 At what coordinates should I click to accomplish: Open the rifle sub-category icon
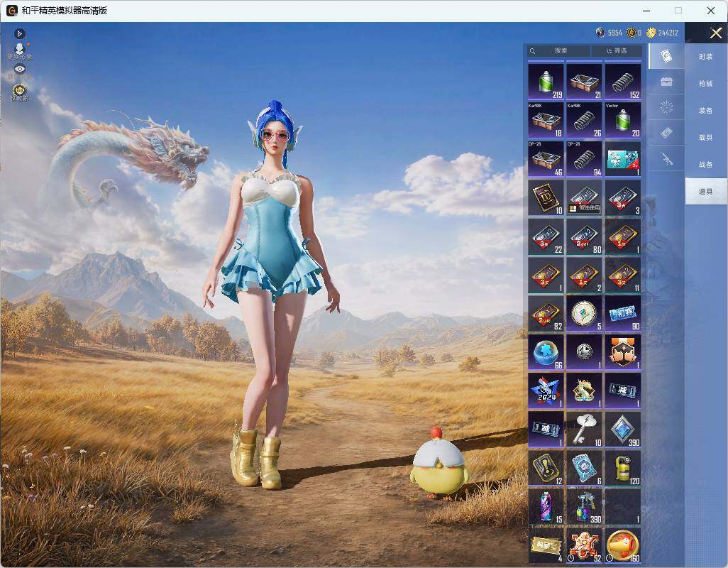point(666,159)
